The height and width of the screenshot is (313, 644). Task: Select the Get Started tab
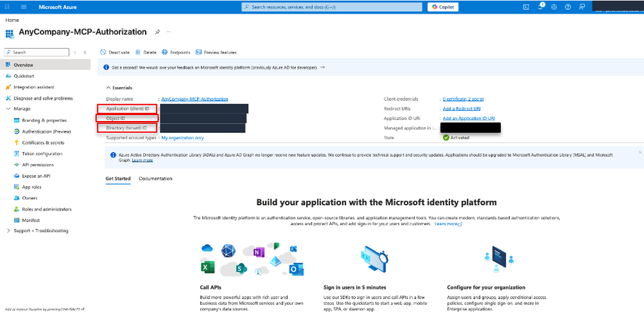pyautogui.click(x=118, y=179)
